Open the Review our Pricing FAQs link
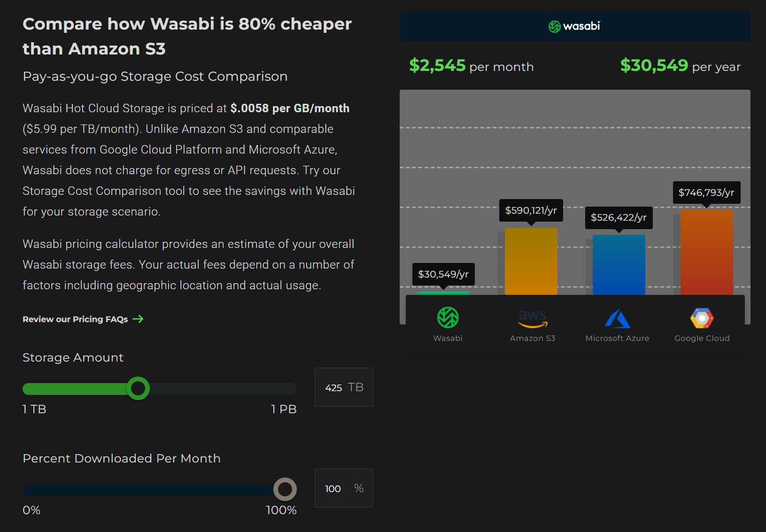Image resolution: width=766 pixels, height=532 pixels. tap(75, 319)
